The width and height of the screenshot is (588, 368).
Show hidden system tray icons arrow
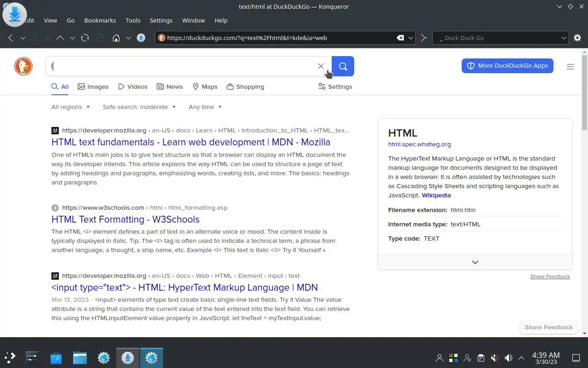pos(521,357)
